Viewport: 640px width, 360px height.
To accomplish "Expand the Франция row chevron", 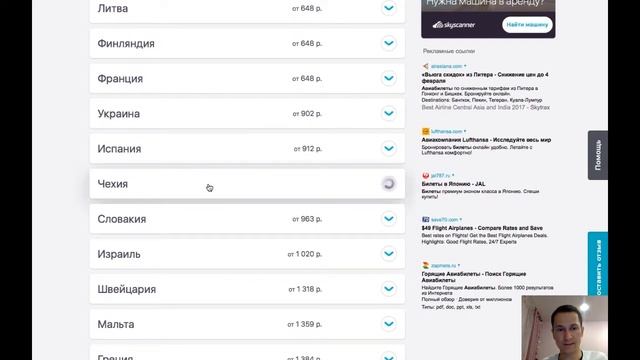I will [x=389, y=78].
